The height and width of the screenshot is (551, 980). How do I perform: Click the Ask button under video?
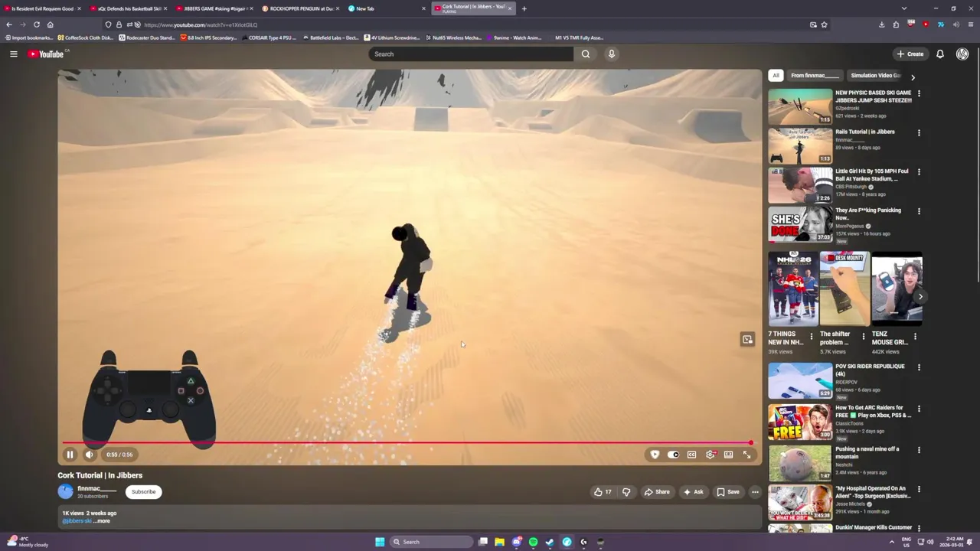694,492
